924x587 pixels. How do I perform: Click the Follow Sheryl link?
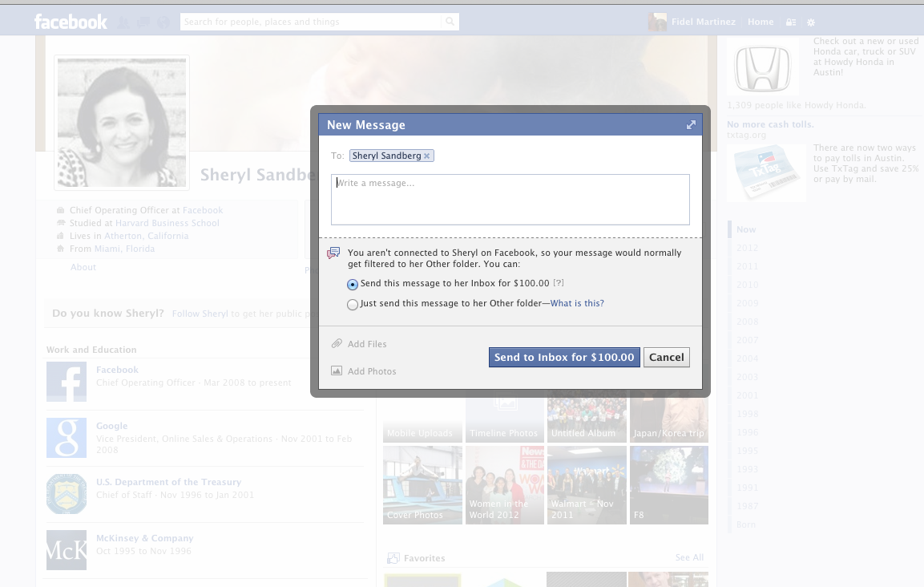click(x=200, y=314)
